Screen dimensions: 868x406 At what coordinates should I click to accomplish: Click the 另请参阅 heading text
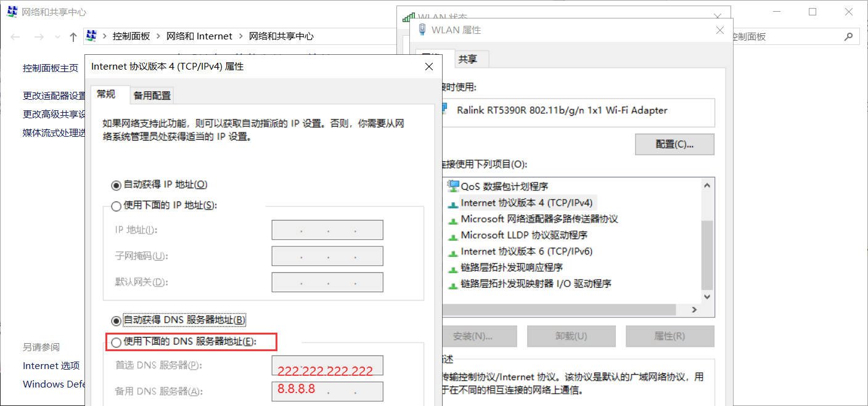[x=41, y=347]
